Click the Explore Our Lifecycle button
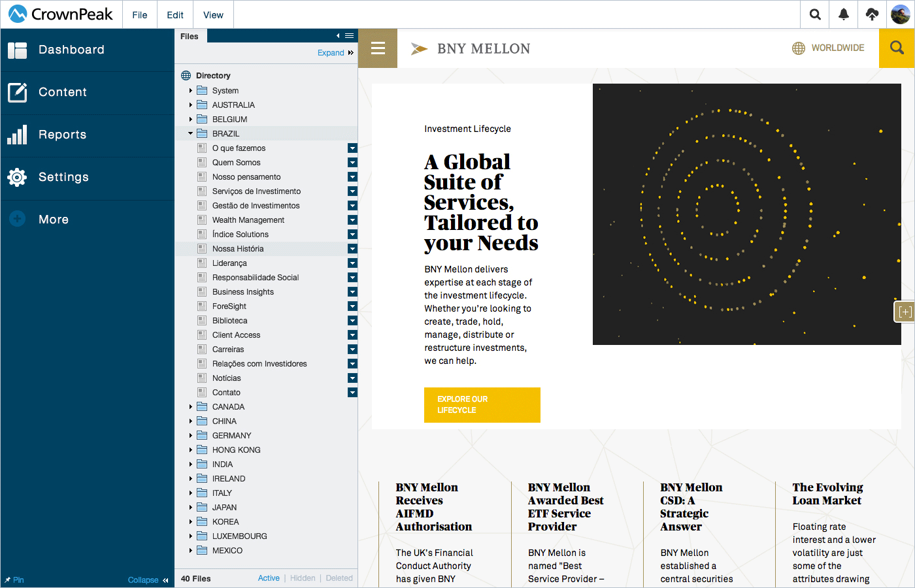 tap(482, 405)
